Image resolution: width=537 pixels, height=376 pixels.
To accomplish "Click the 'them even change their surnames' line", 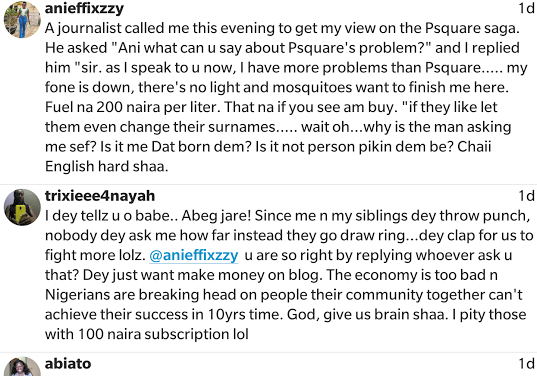I will point(278,127).
